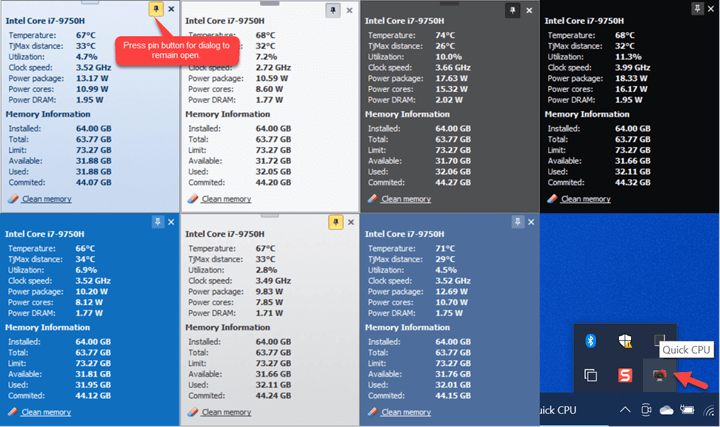Click eraser icon in panel with 31.88 GB available
This screenshot has width=720, height=427.
[13, 198]
